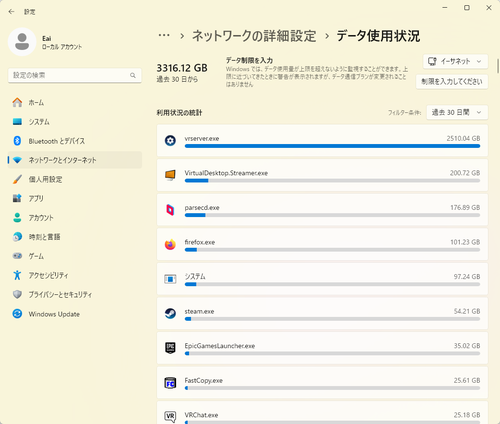Click the parsecd.exe name text
500x424 pixels.
[202, 207]
